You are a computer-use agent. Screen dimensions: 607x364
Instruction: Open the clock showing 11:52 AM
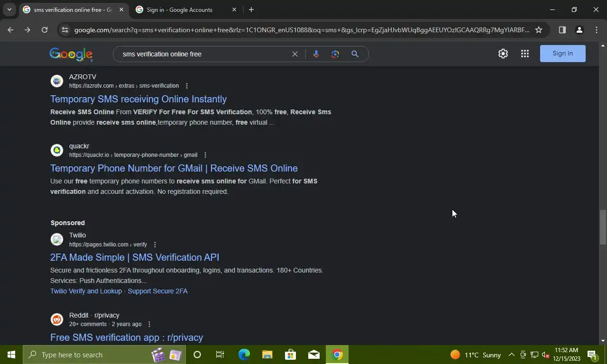click(x=566, y=355)
